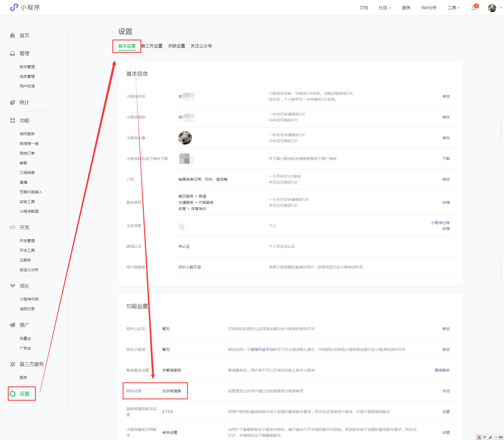Click the 小程序 logo in header
Viewport: 504px width, 440px height.
(25, 8)
